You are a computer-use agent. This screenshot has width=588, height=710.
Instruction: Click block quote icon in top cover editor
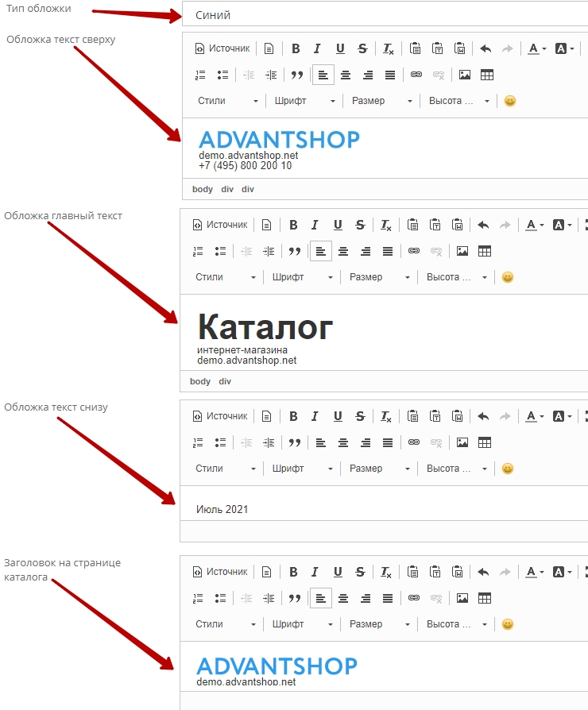(297, 75)
